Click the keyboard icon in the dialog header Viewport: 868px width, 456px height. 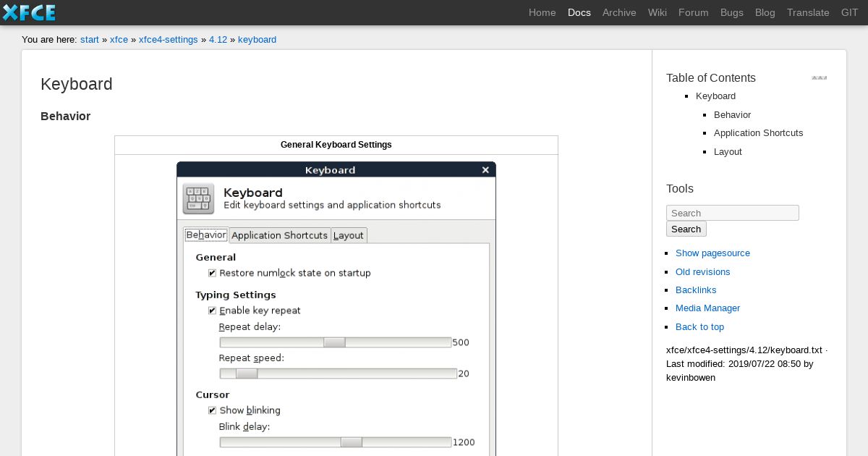point(198,198)
